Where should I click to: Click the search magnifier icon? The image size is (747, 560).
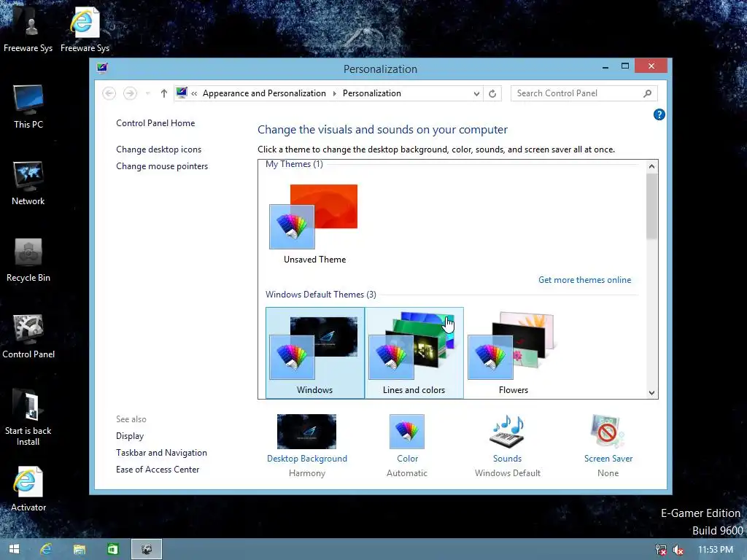coord(647,93)
